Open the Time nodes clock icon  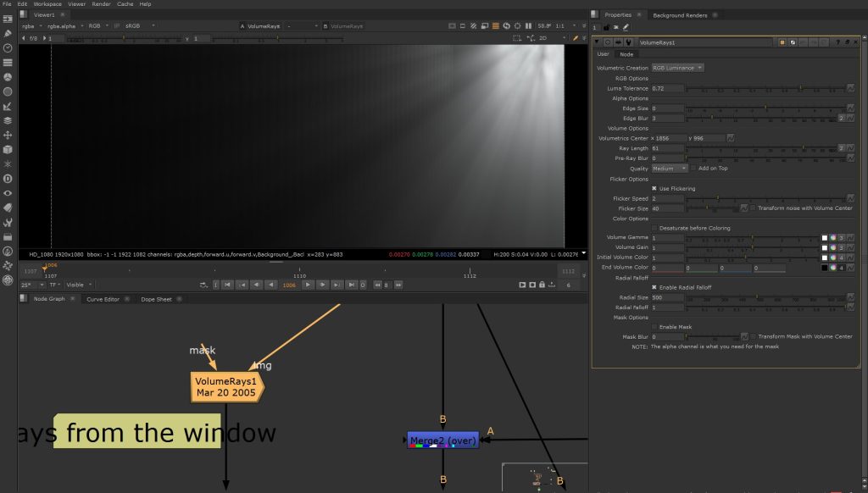click(x=8, y=47)
